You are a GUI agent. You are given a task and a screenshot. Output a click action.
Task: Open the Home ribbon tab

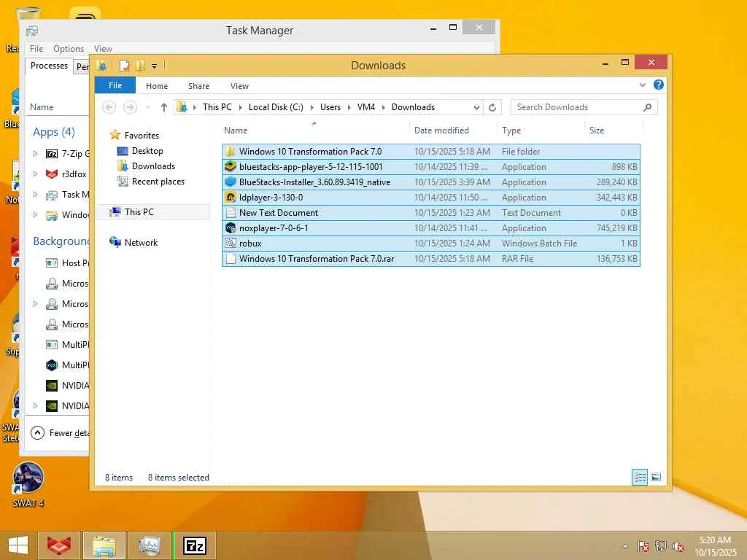[x=157, y=86]
